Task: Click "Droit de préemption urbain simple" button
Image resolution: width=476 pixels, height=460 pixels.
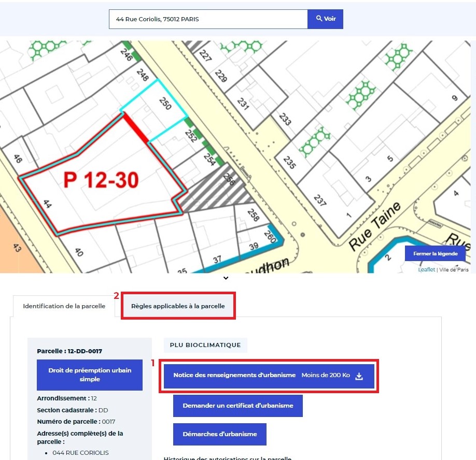Action: (90, 375)
